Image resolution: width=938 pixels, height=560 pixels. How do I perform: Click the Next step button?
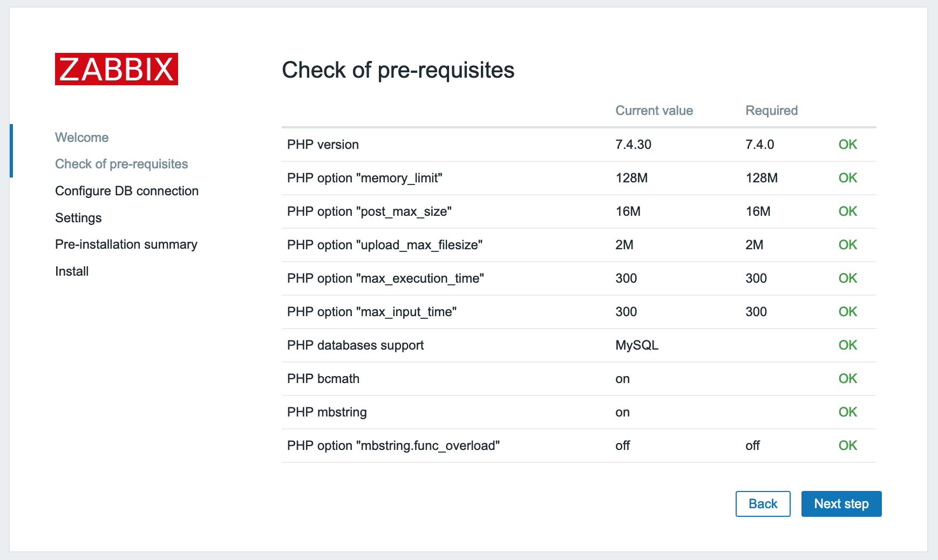[841, 504]
